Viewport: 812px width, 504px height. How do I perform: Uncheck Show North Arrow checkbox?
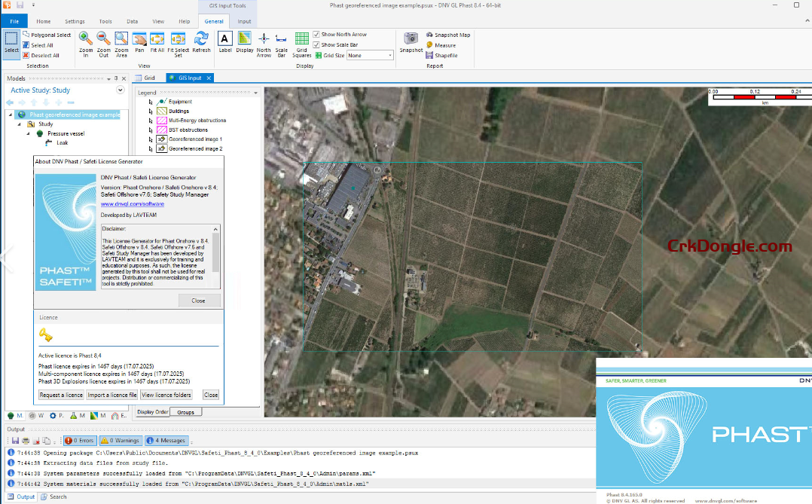(x=316, y=34)
